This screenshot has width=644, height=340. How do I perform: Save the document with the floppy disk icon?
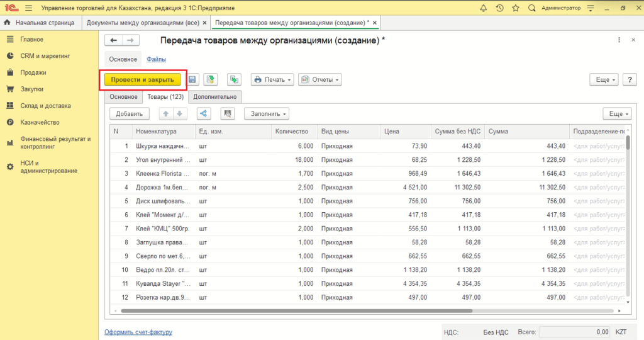tap(192, 80)
